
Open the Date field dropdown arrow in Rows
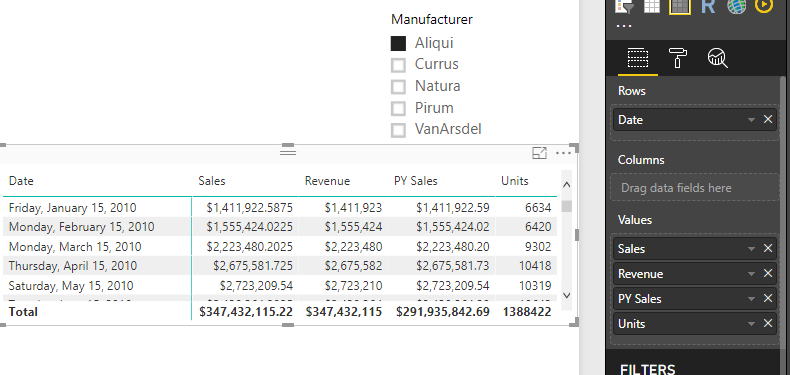[x=751, y=120]
